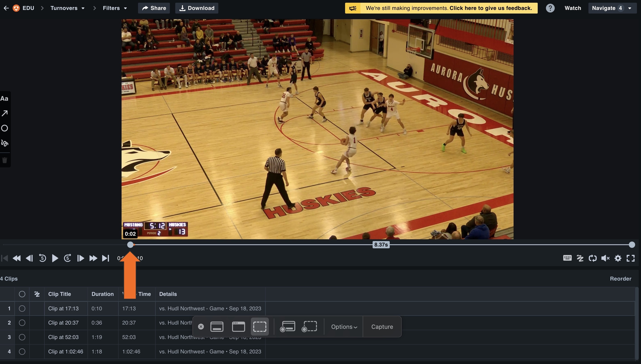Open keyboard shortcuts from the player bar

pos(567,258)
